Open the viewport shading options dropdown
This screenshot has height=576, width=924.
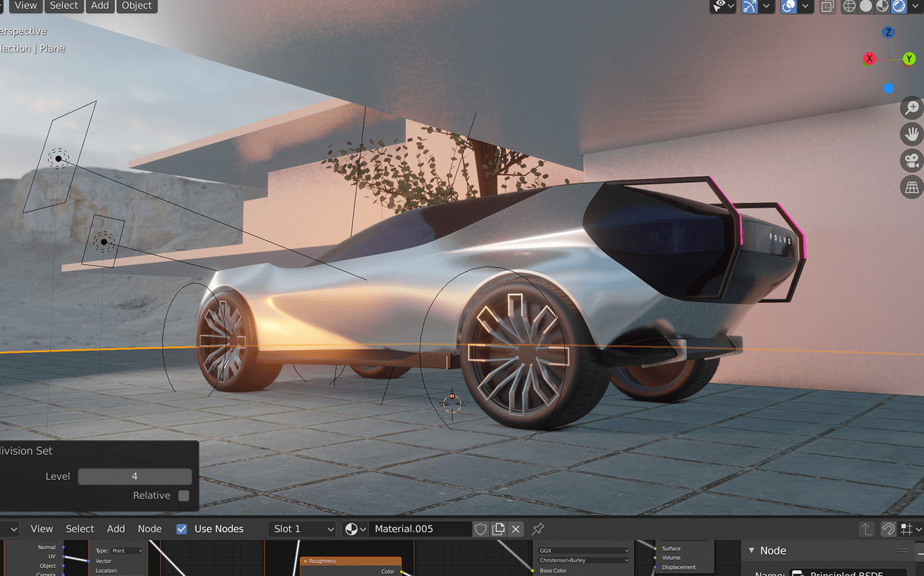(x=915, y=6)
